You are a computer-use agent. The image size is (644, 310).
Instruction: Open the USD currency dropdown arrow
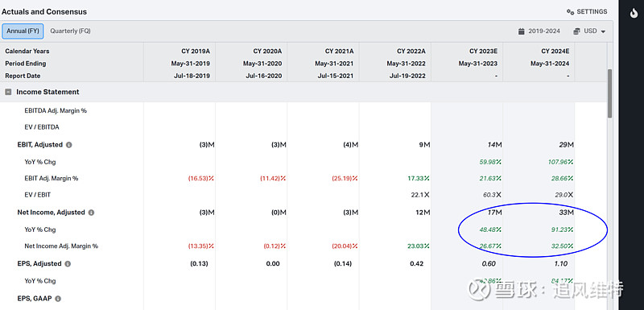click(x=603, y=31)
